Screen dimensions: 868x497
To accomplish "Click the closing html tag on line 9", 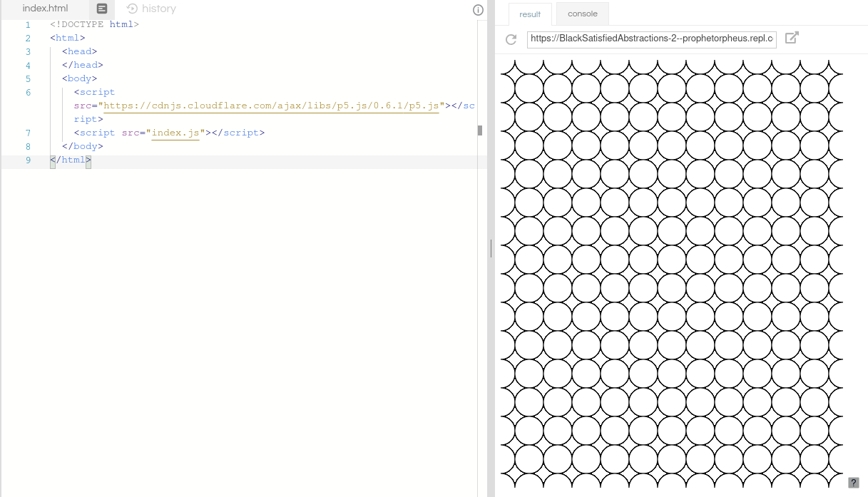I will 71,160.
